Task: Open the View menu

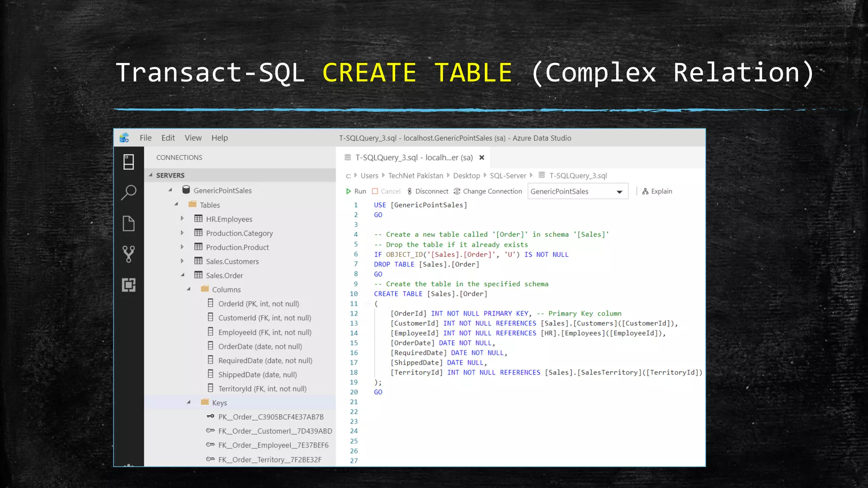Action: point(193,138)
